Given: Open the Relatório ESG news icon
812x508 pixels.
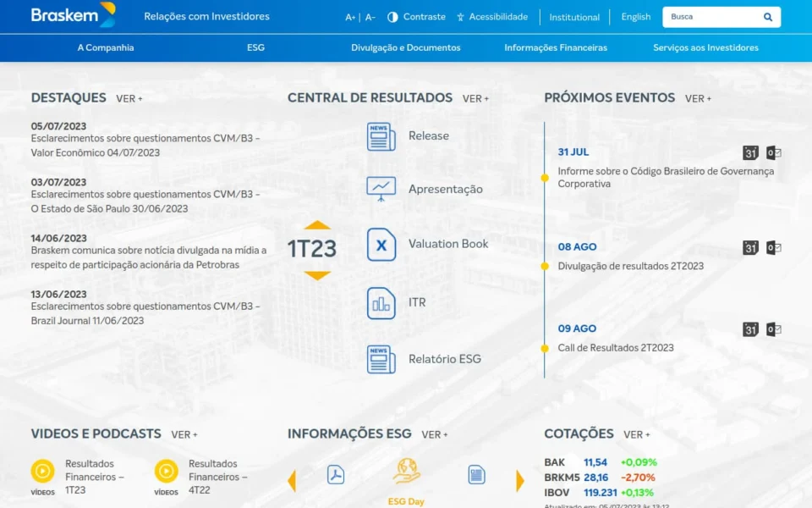Looking at the screenshot, I should pyautogui.click(x=381, y=359).
